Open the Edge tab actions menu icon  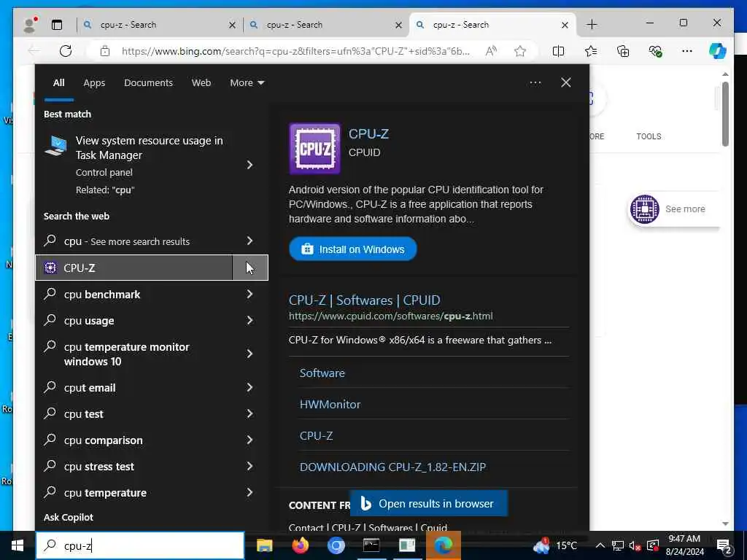tap(57, 25)
